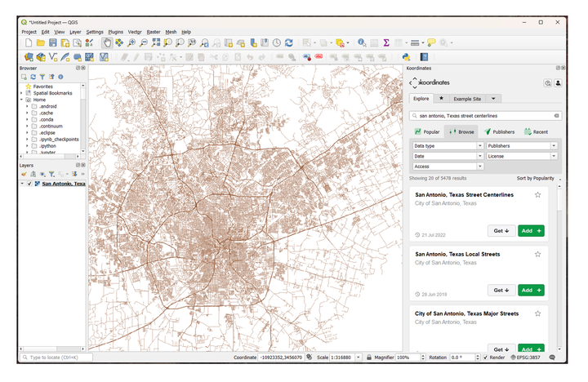This screenshot has height=382, width=588.
Task: Add San Antonio Street Centerlines dataset
Action: coord(531,231)
